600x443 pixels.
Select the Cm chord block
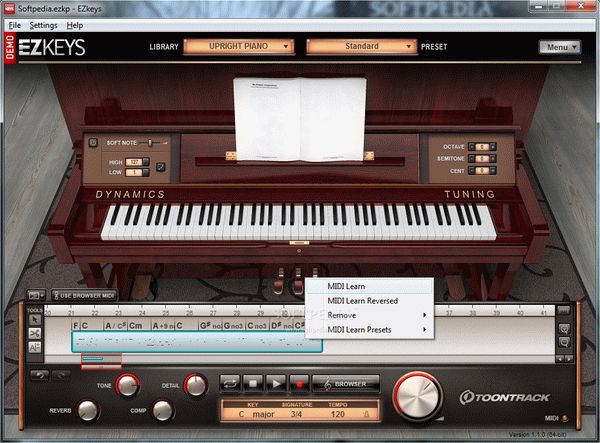(x=139, y=326)
